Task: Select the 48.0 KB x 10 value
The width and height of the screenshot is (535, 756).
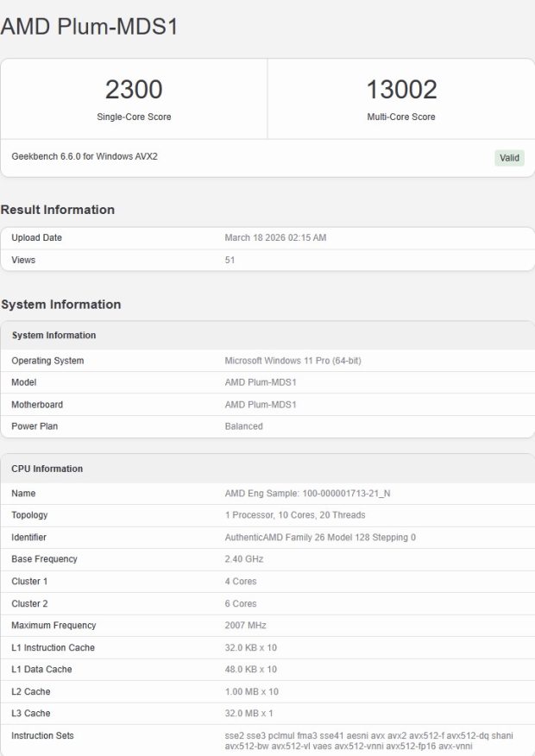Action: [x=250, y=669]
